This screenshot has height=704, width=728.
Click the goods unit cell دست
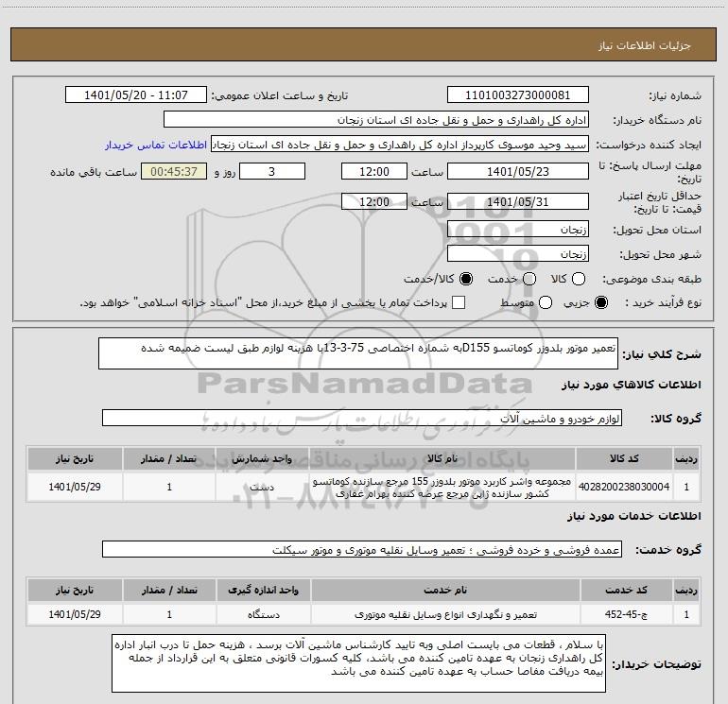262,487
